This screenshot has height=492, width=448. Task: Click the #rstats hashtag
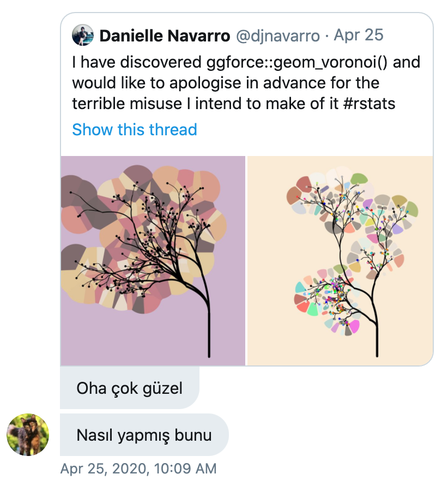point(370,104)
